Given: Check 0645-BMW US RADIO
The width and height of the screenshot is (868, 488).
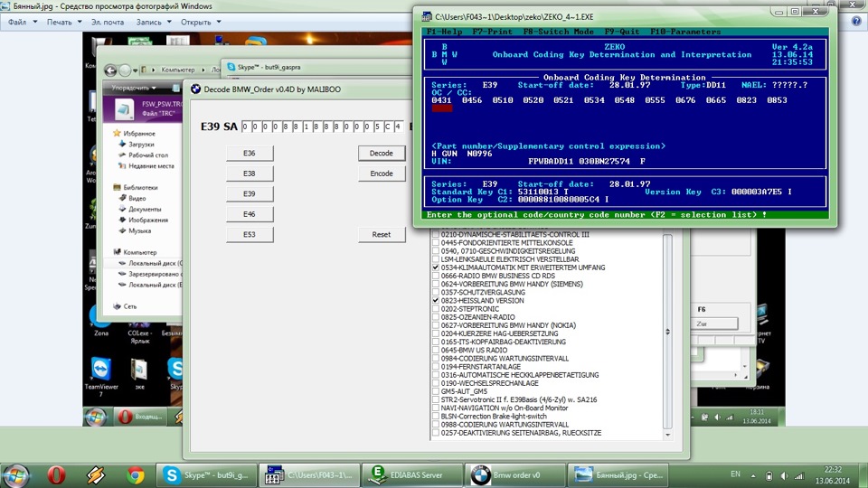Looking at the screenshot, I should [x=436, y=351].
